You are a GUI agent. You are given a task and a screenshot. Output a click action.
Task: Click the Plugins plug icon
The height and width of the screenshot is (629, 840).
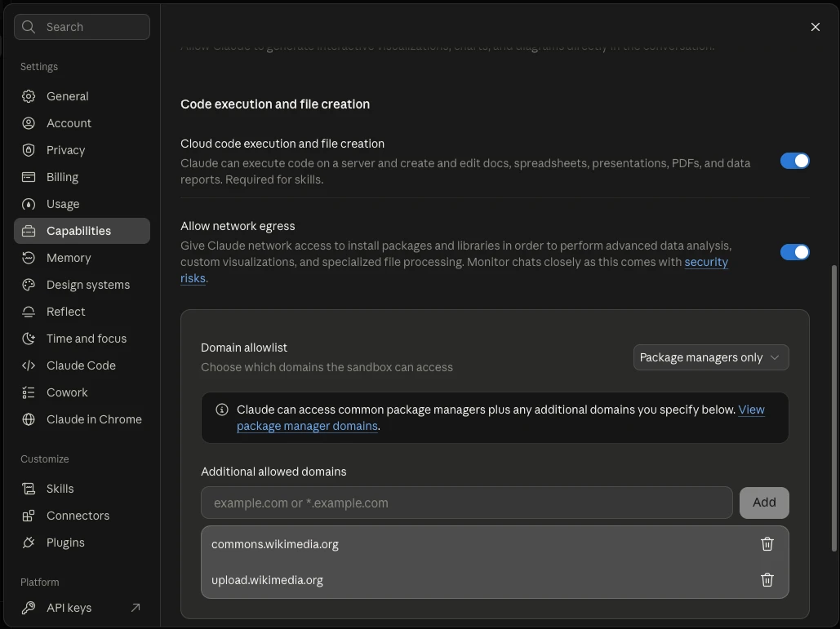pyautogui.click(x=29, y=543)
